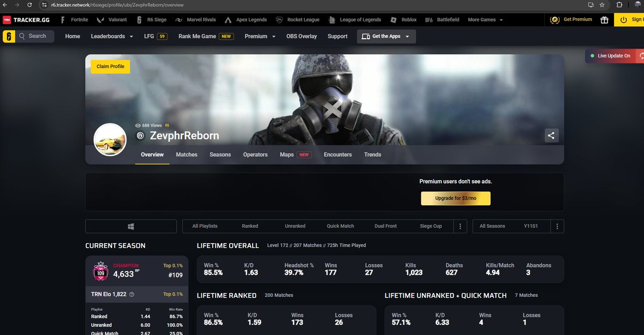Click Get Premium button
The height and width of the screenshot is (335, 644).
tap(572, 20)
